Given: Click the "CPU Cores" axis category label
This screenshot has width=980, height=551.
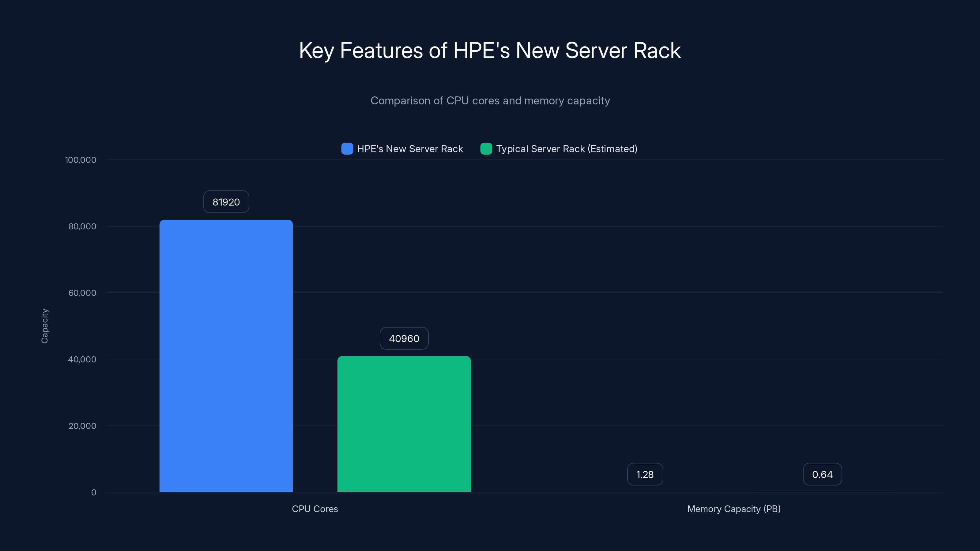Looking at the screenshot, I should click(315, 509).
